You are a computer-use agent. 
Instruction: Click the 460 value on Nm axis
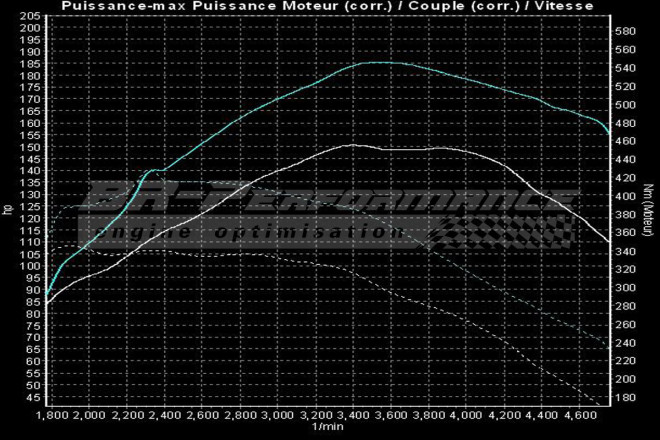click(x=627, y=142)
